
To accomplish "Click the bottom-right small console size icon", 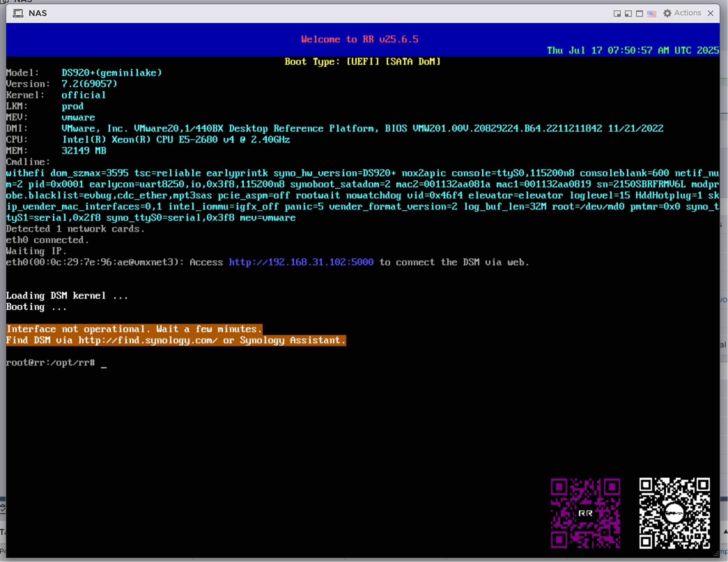I will [x=617, y=14].
